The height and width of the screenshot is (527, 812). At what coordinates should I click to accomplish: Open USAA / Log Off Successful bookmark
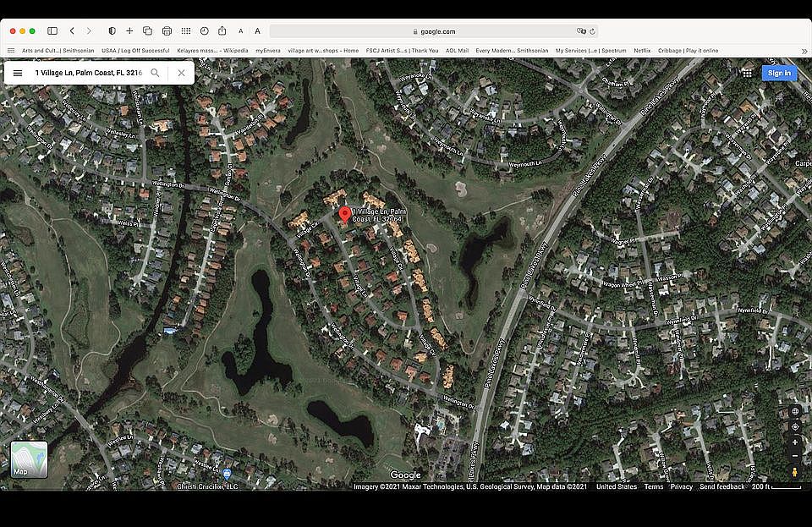[x=135, y=51]
